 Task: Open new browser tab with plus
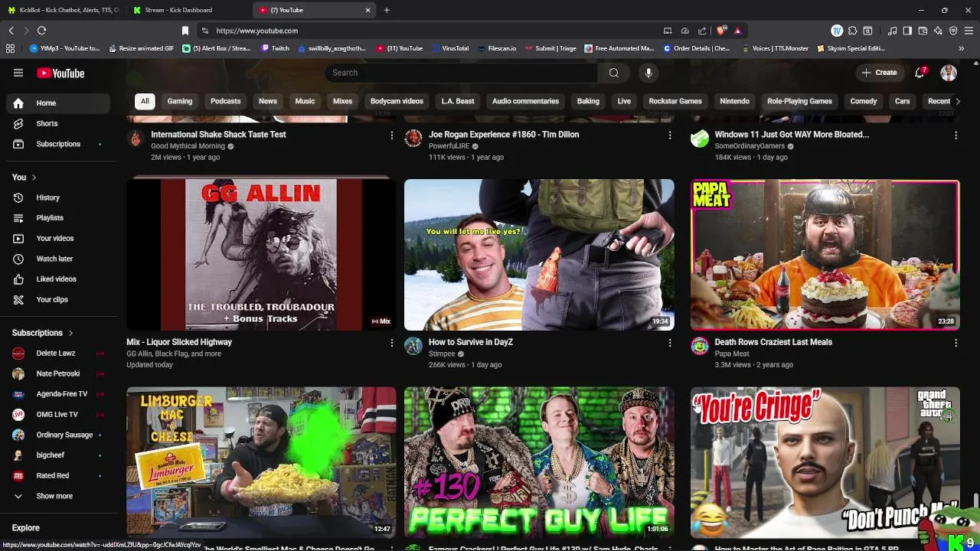tap(387, 10)
